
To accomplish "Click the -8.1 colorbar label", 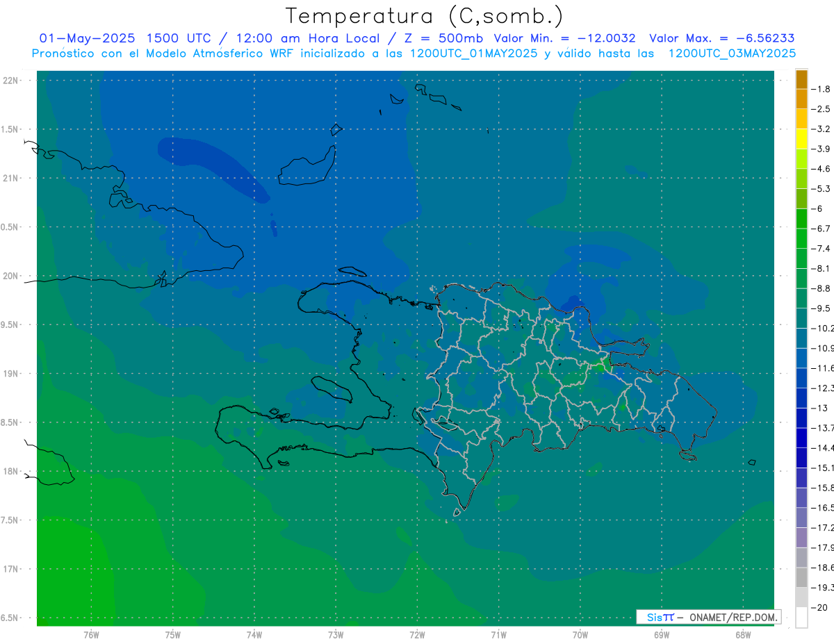I will tap(821, 268).
